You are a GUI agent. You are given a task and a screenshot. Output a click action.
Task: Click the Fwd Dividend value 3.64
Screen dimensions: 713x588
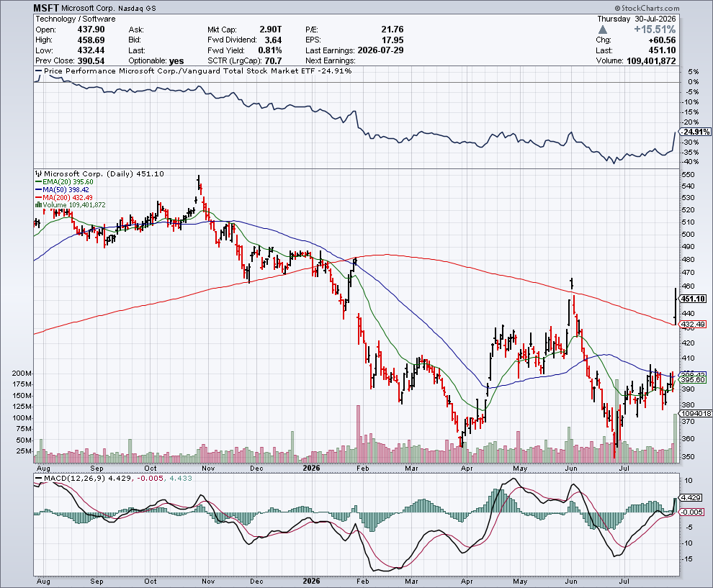click(x=273, y=40)
